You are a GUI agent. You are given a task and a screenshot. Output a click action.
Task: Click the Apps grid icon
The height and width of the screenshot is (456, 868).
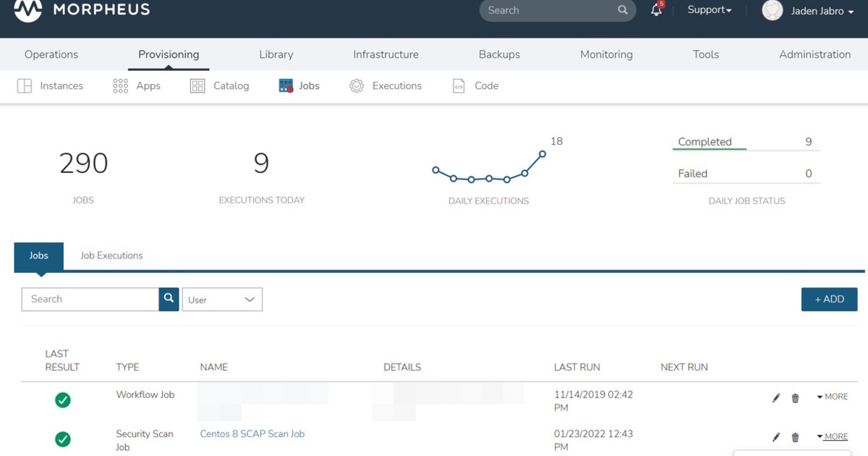[119, 85]
